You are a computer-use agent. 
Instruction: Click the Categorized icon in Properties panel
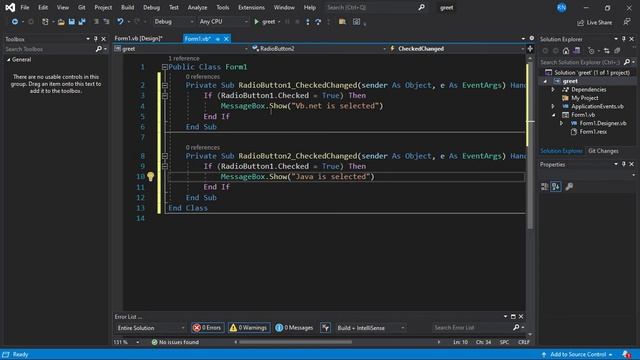544,187
